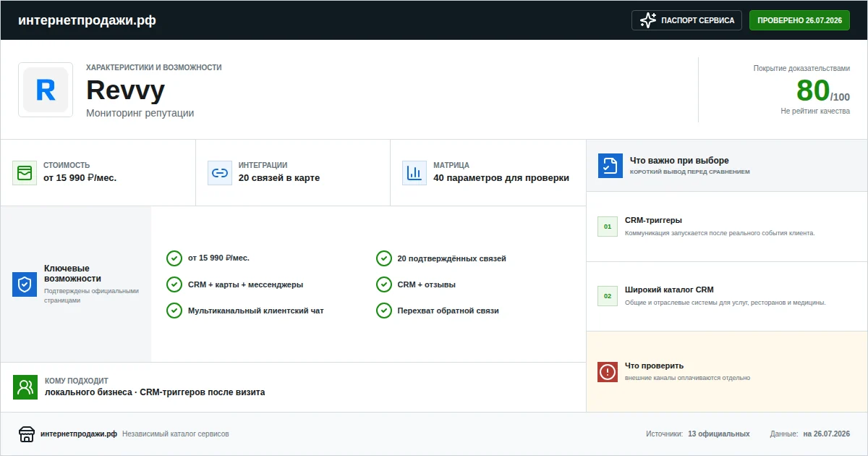Click the Мультиканальный клиентский чат feature text
This screenshot has height=456, width=868.
(256, 311)
